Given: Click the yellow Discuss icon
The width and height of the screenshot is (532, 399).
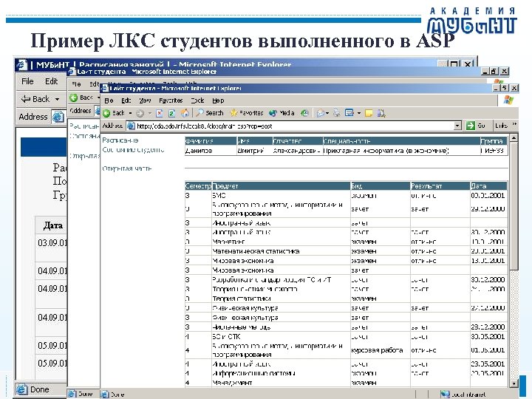Looking at the screenshot, I should pyautogui.click(x=369, y=113).
